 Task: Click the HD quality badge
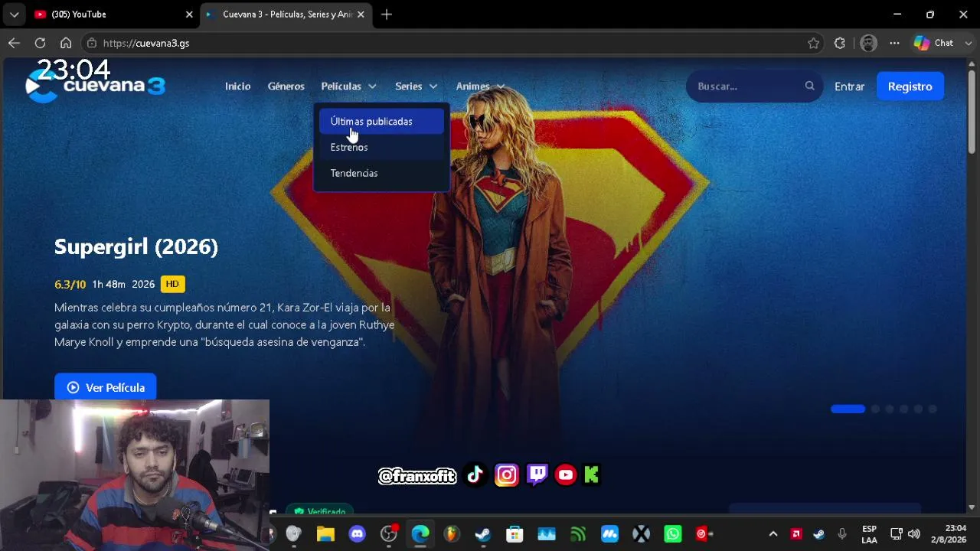172,284
